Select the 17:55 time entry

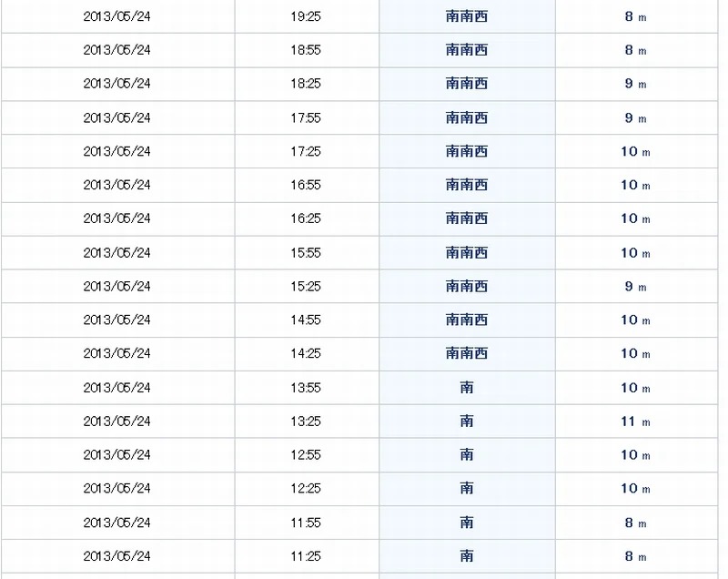pos(306,117)
